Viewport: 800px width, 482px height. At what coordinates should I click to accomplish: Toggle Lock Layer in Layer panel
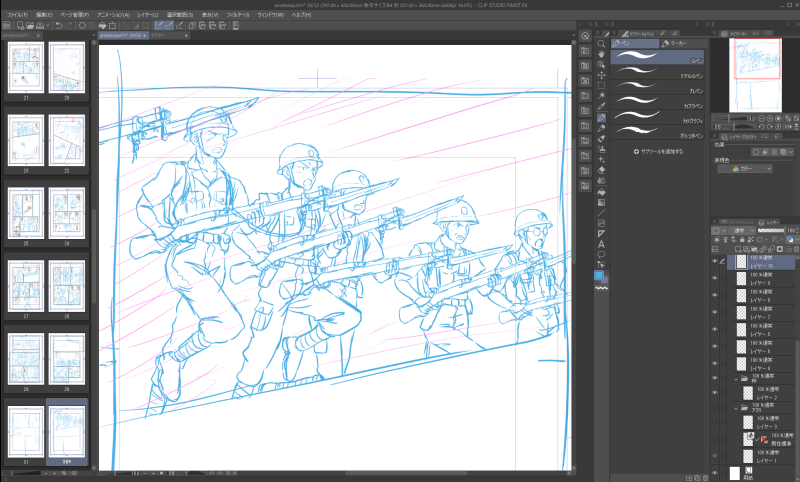click(x=742, y=239)
